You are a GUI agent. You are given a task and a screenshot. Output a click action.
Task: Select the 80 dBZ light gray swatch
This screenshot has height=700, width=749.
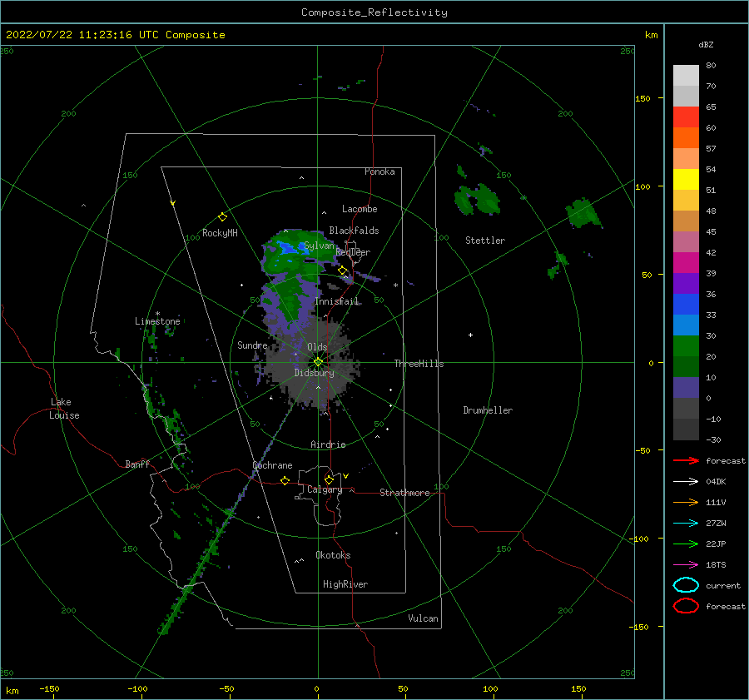coord(686,75)
